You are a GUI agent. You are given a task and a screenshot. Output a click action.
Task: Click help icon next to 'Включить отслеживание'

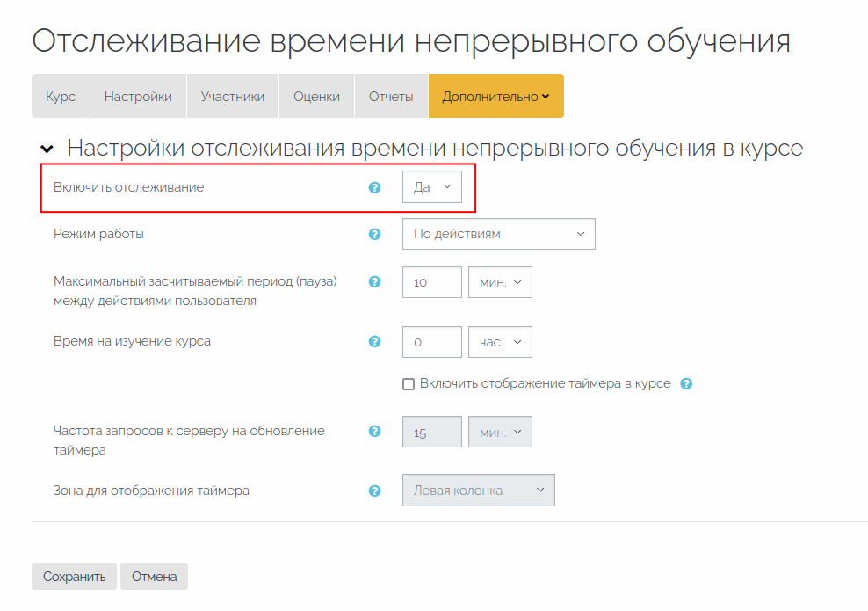tap(375, 187)
